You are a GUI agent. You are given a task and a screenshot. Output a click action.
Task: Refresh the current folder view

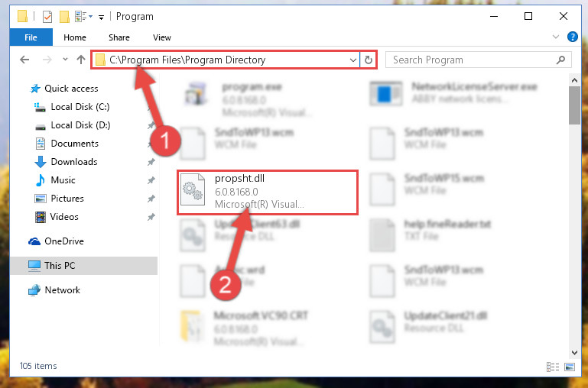pos(369,60)
